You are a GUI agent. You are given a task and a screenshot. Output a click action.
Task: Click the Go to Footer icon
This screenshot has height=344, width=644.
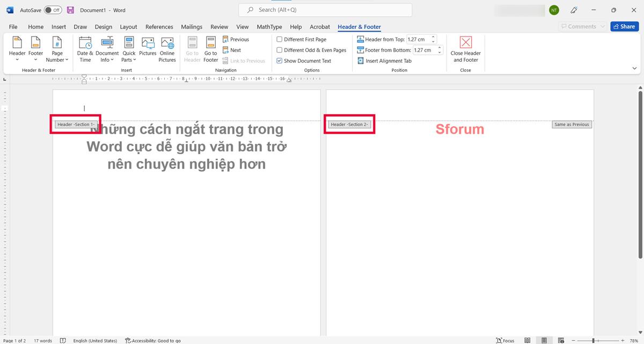click(x=211, y=43)
